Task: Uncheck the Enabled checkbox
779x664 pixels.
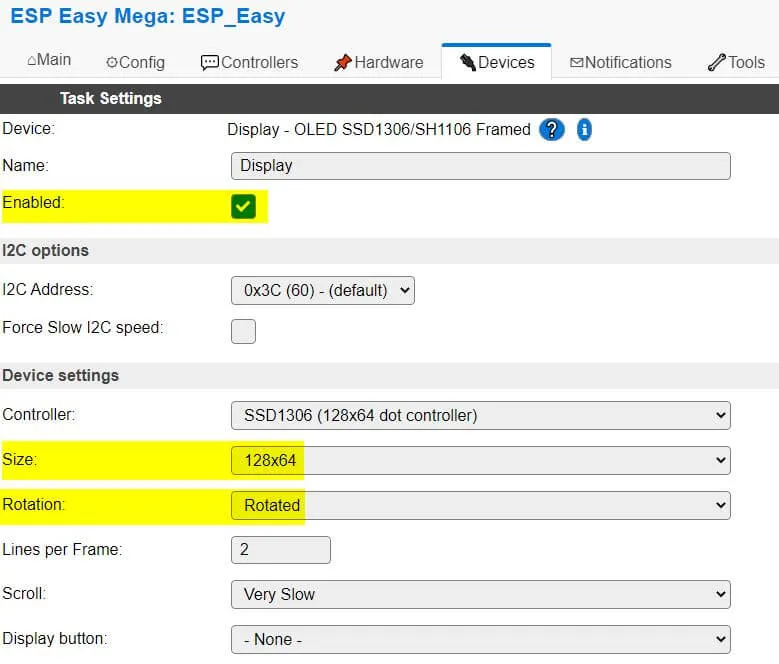Action: [x=243, y=206]
